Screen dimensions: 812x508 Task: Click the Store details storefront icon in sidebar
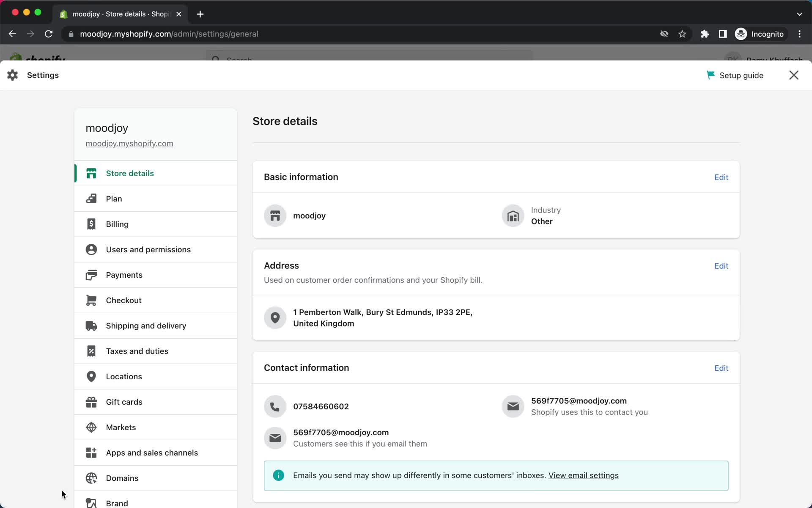coord(91,173)
